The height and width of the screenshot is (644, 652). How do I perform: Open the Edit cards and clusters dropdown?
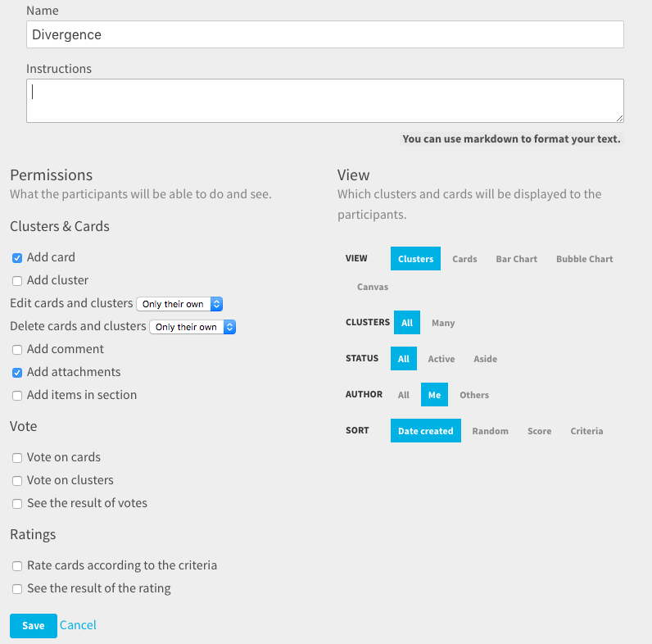[x=179, y=304]
